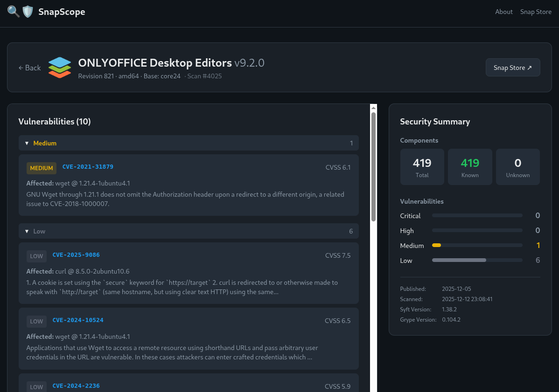Image resolution: width=559 pixels, height=392 pixels.
Task: Open the CVE-2024-10524 details link
Action: point(78,320)
